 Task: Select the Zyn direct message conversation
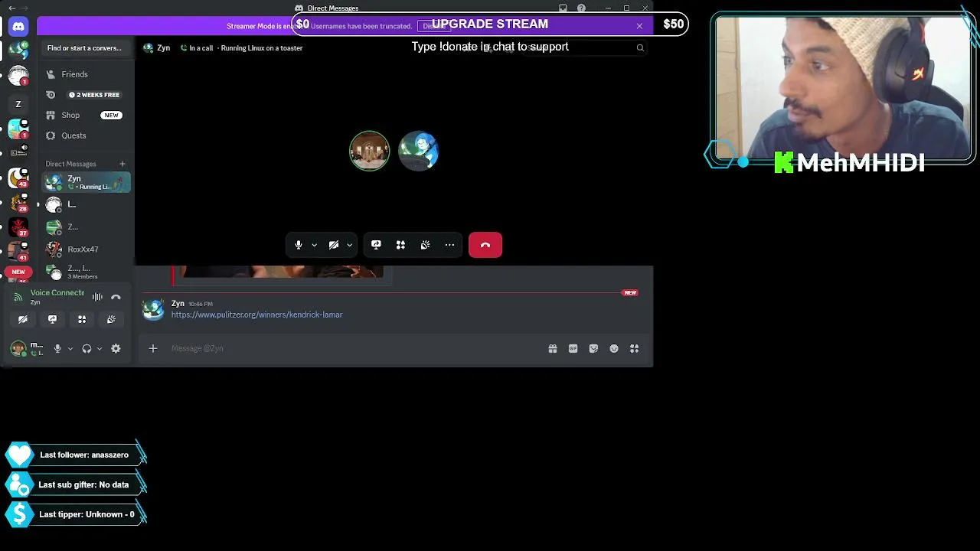tap(86, 182)
